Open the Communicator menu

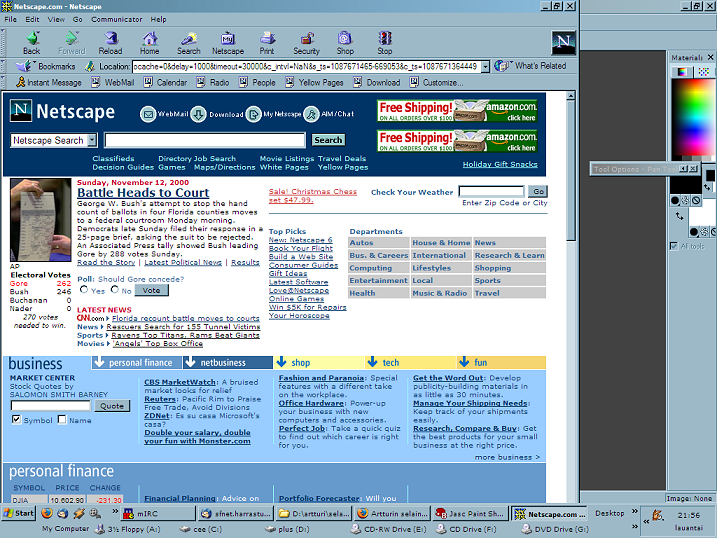117,19
